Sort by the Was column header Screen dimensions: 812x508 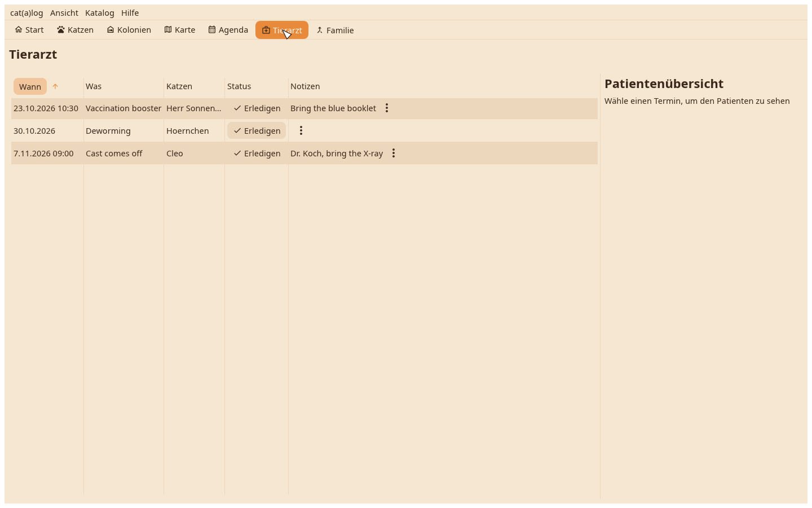[94, 86]
